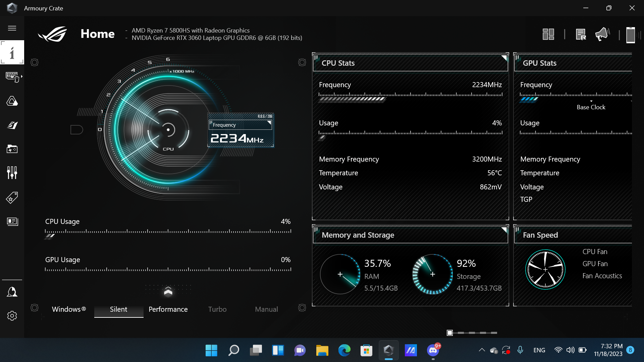Image resolution: width=644 pixels, height=362 pixels.
Task: Open Settings gear in sidebar
Action: pyautogui.click(x=12, y=316)
